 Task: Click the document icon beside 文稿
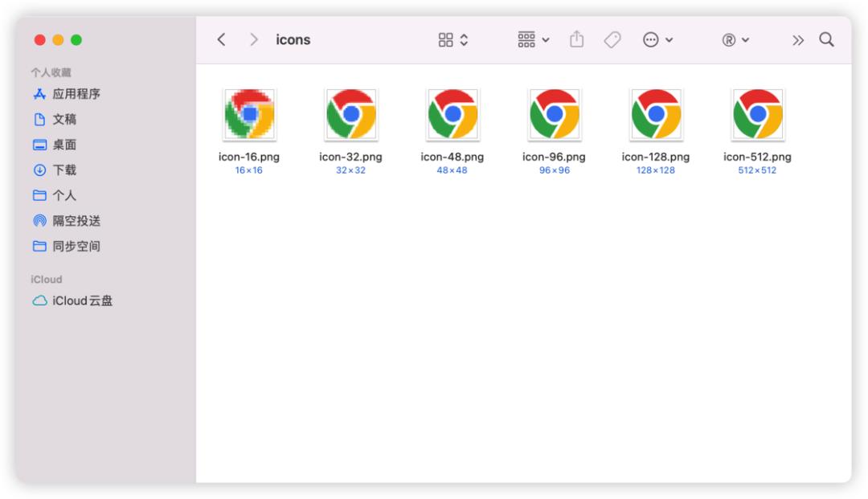[39, 119]
